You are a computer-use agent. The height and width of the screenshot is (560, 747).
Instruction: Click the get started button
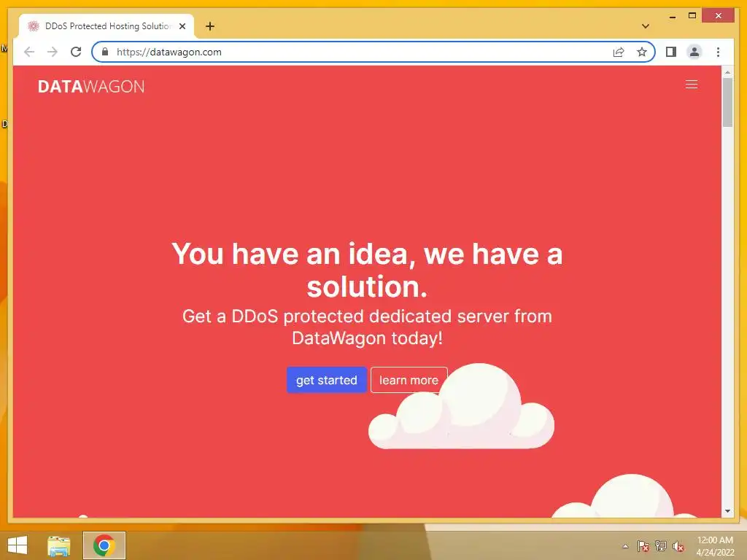pos(326,380)
